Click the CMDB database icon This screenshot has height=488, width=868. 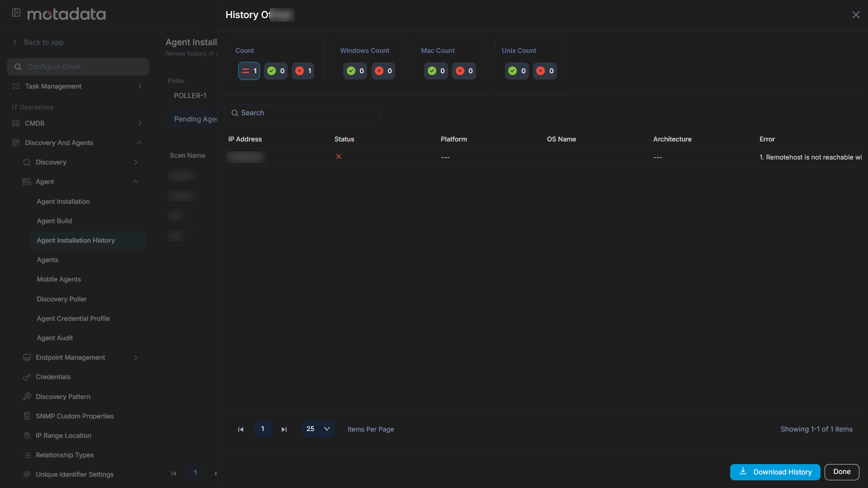point(16,123)
